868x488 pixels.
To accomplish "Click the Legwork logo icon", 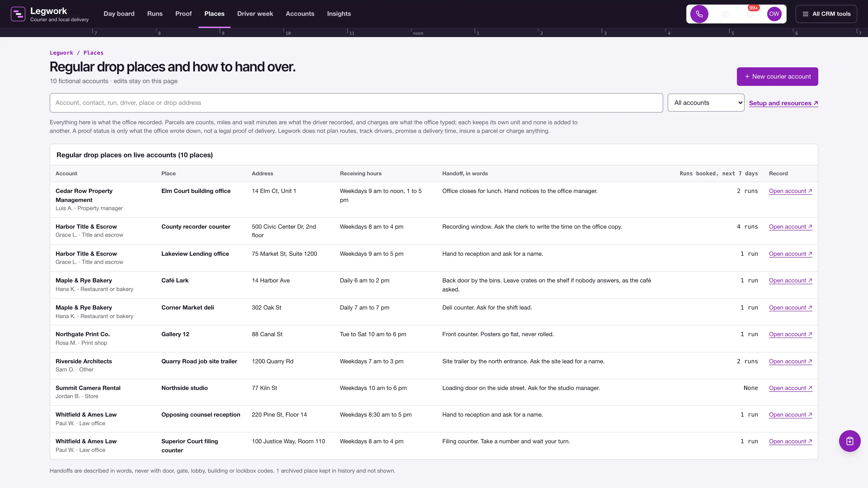I will (18, 14).
